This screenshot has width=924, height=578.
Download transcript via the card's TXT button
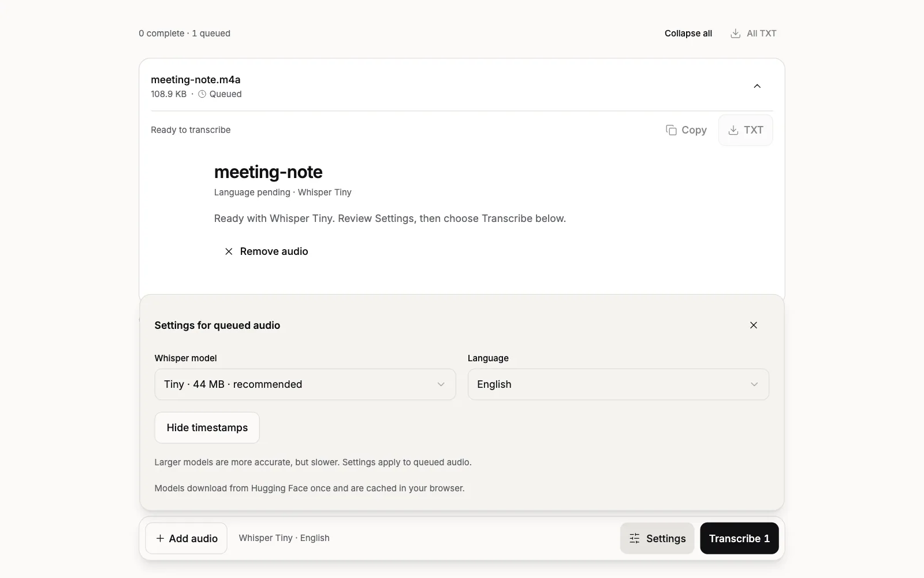(746, 130)
